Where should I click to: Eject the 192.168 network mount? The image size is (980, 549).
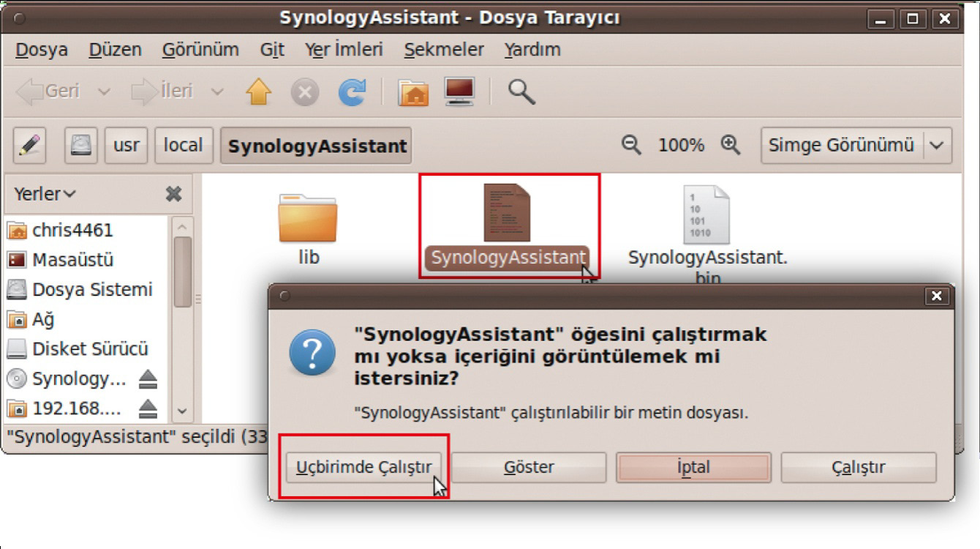[x=148, y=408]
